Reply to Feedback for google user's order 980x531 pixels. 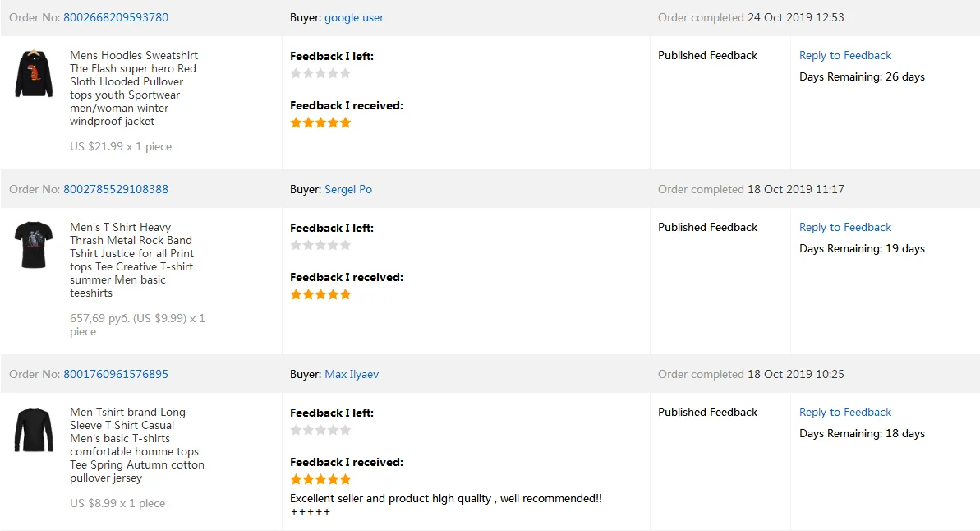click(845, 55)
